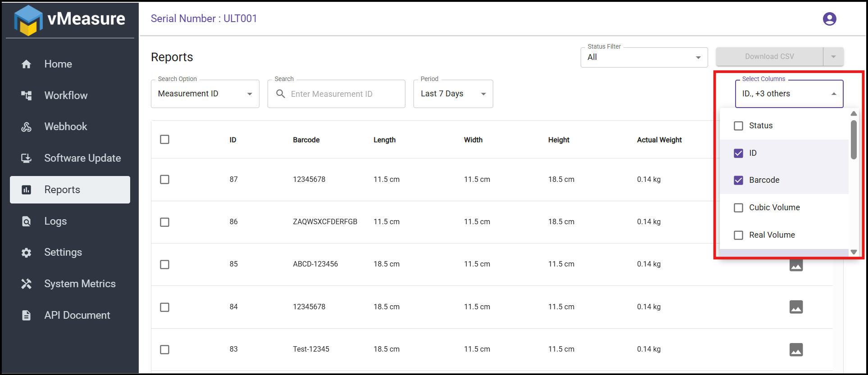Open Software Update from the sidebar

[x=70, y=158]
